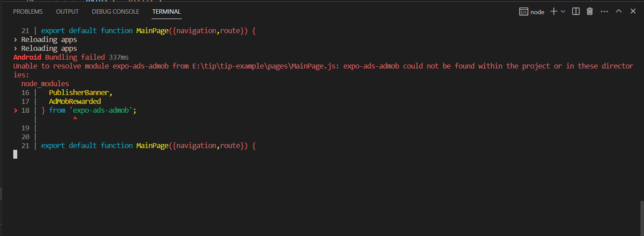Kill terminal using trash icon
This screenshot has width=644, height=236.
(590, 11)
